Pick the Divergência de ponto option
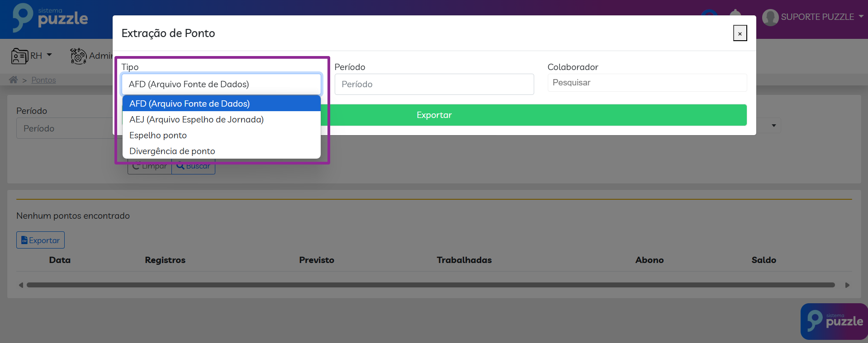Screen dimensions: 868x343 (172, 151)
